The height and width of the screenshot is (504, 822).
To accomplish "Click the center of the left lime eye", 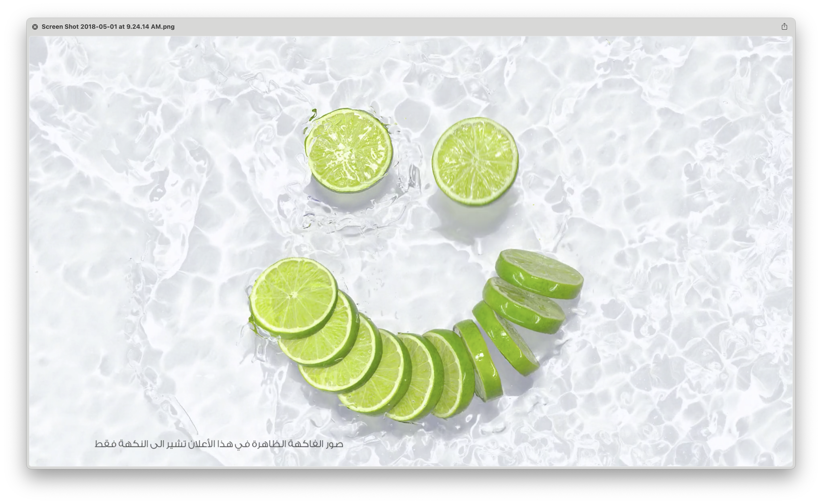I will point(348,151).
